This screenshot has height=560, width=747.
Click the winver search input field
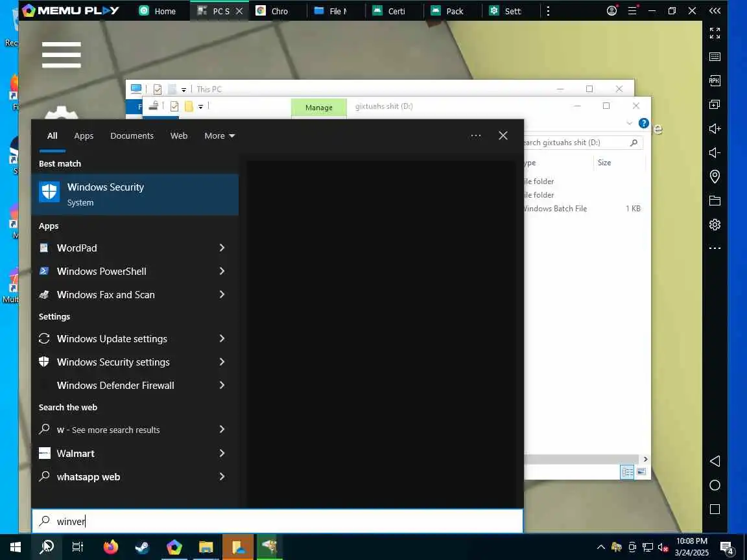(x=278, y=521)
